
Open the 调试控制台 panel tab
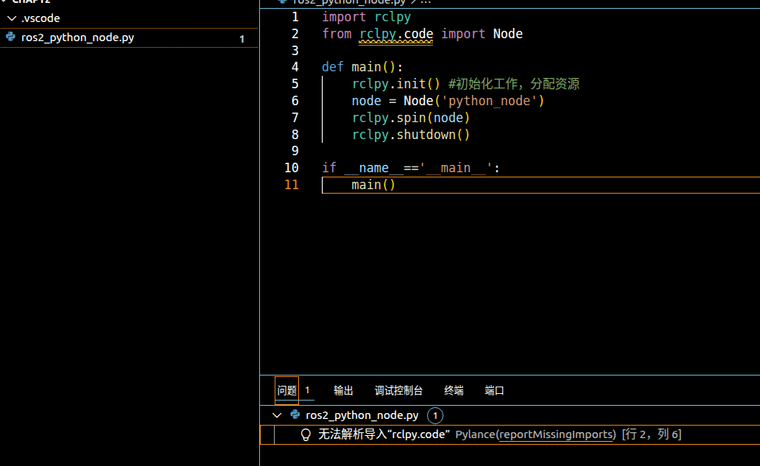point(398,390)
